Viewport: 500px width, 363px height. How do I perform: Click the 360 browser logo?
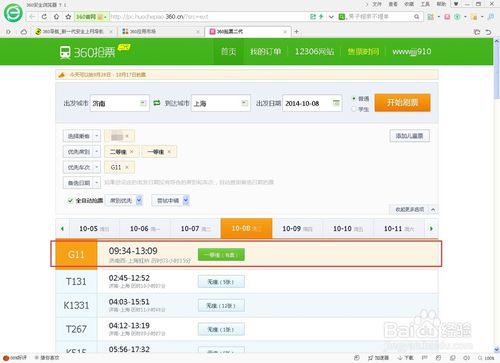(13, 13)
